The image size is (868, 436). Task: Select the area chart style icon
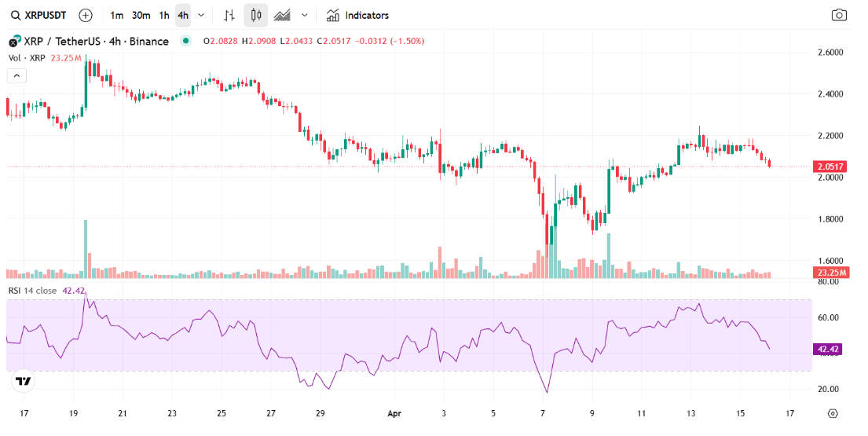pyautogui.click(x=282, y=16)
